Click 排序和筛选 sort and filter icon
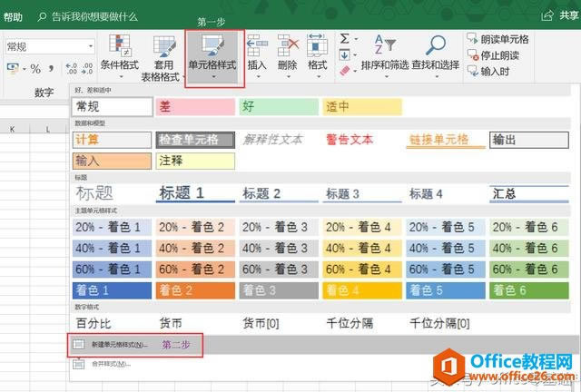581x392 pixels. pyautogui.click(x=384, y=45)
